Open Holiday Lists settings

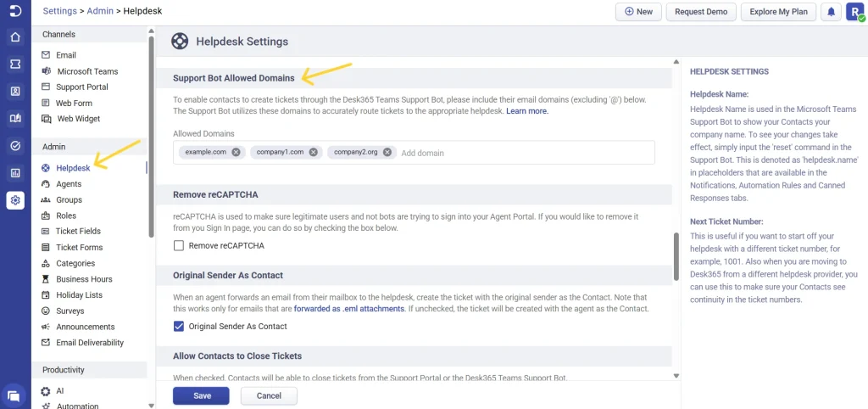[x=79, y=294]
